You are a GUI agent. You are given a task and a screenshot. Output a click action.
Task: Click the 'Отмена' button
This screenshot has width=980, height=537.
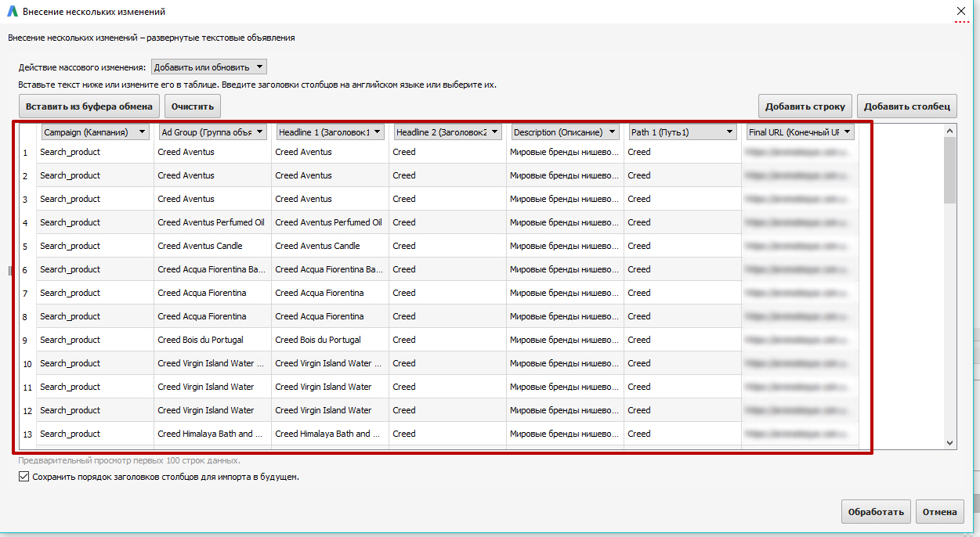[939, 512]
